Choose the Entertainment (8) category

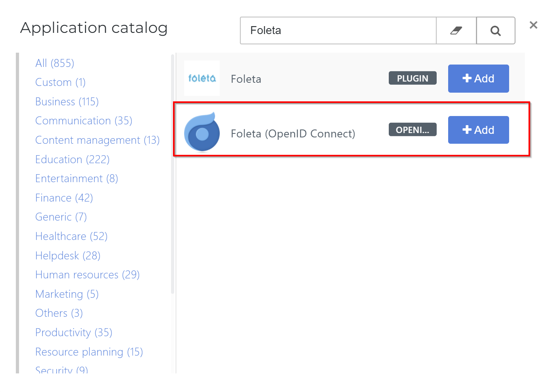click(77, 179)
